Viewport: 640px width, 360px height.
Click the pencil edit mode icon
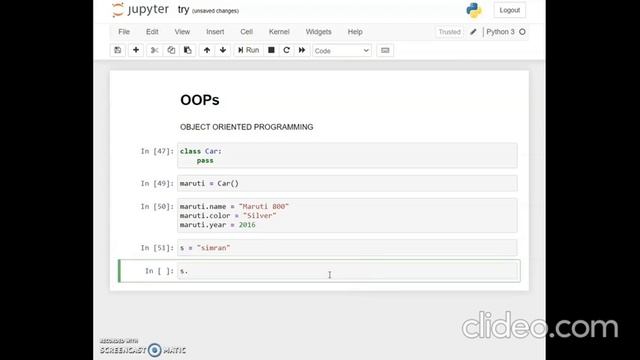(x=473, y=32)
